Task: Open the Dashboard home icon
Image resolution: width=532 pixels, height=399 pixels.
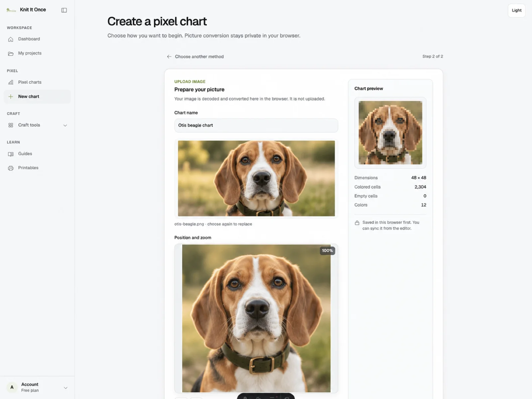Action: (x=11, y=39)
